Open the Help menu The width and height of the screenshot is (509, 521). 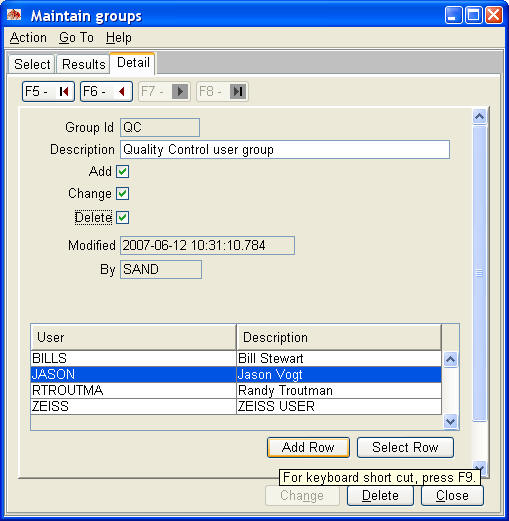(119, 38)
